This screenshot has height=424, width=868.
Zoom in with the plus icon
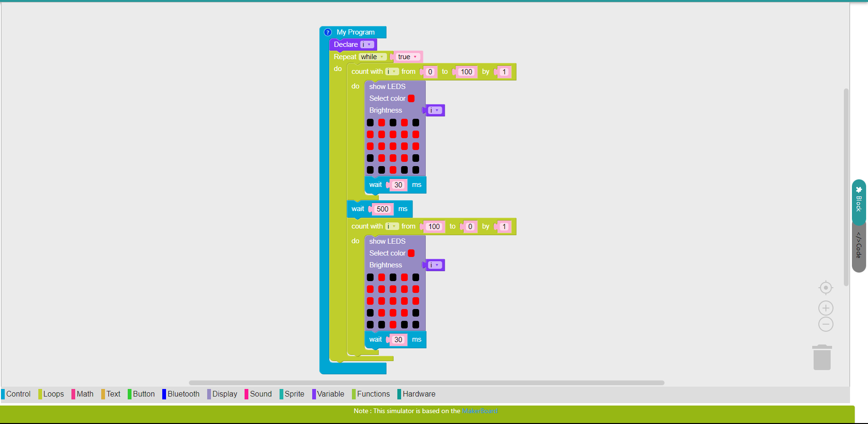coord(825,308)
